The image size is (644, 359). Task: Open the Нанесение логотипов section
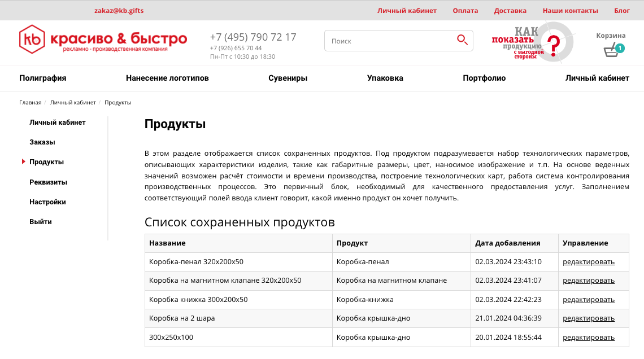click(x=166, y=78)
